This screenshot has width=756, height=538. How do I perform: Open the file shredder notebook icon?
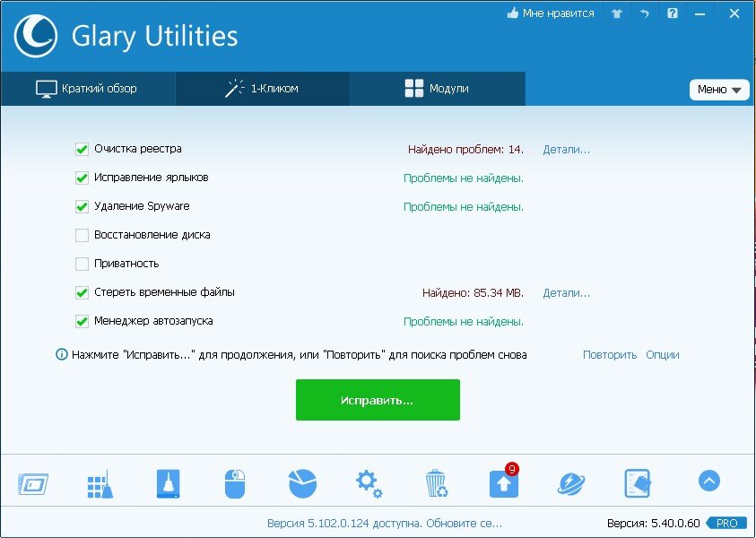pos(638,483)
